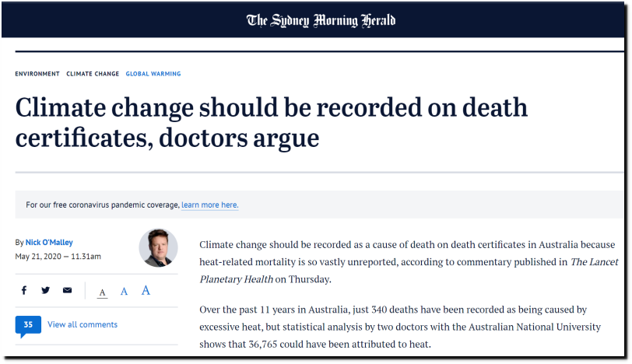This screenshot has height=364, width=632.
Task: Click the 'Over the past 11 years' paragraph
Action: [x=400, y=327]
